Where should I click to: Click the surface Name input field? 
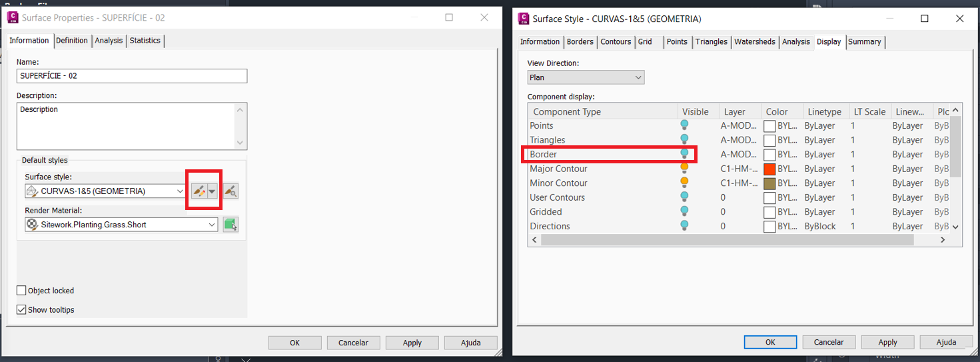point(132,76)
